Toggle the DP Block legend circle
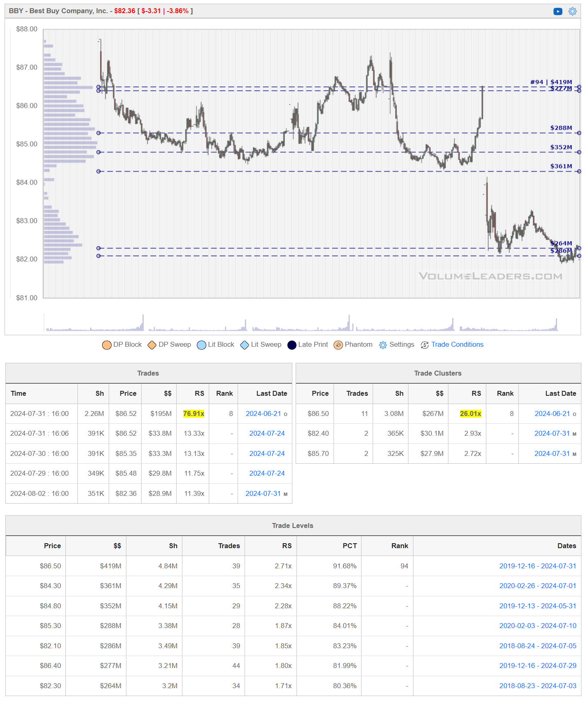Viewport: 588px width, 703px height. point(107,345)
